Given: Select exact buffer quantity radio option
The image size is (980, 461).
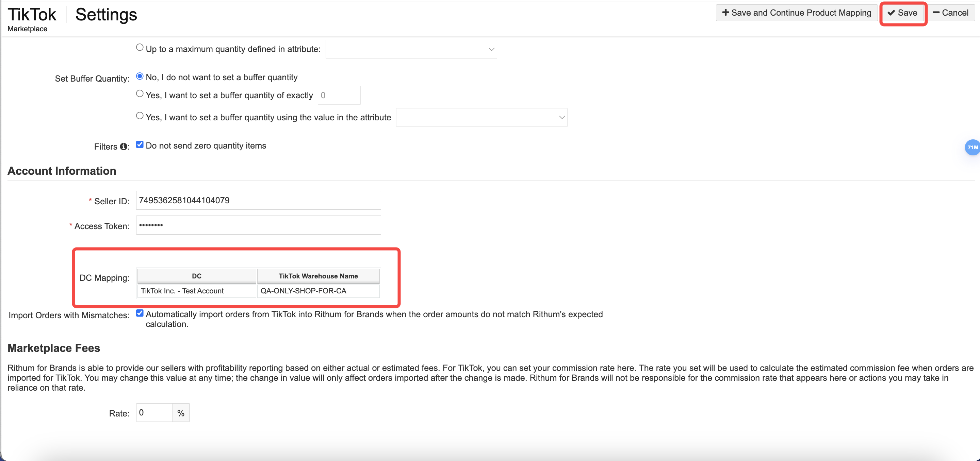Looking at the screenshot, I should 140,94.
